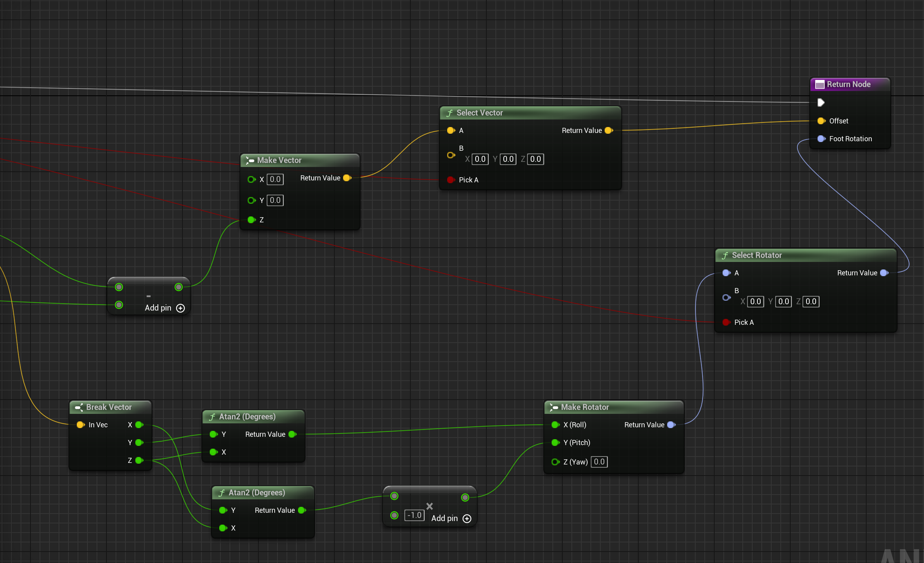Image resolution: width=924 pixels, height=563 pixels.
Task: Click Make Vector's X value field
Action: [275, 180]
